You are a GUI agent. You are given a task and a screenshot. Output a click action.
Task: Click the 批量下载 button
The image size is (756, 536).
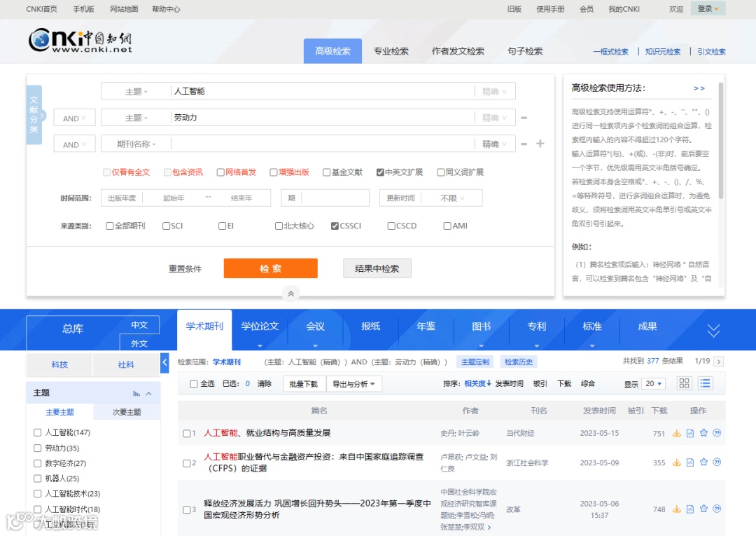(x=304, y=384)
